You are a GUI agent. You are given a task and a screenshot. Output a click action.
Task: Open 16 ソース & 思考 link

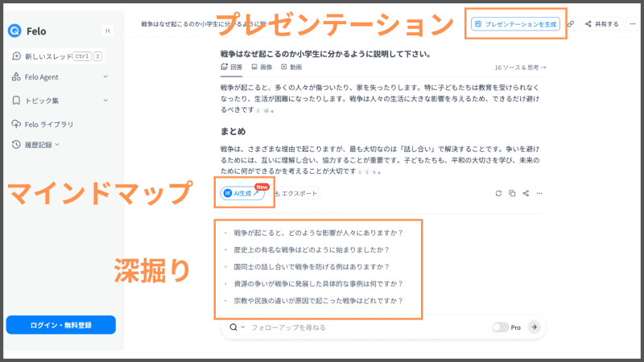(520, 68)
